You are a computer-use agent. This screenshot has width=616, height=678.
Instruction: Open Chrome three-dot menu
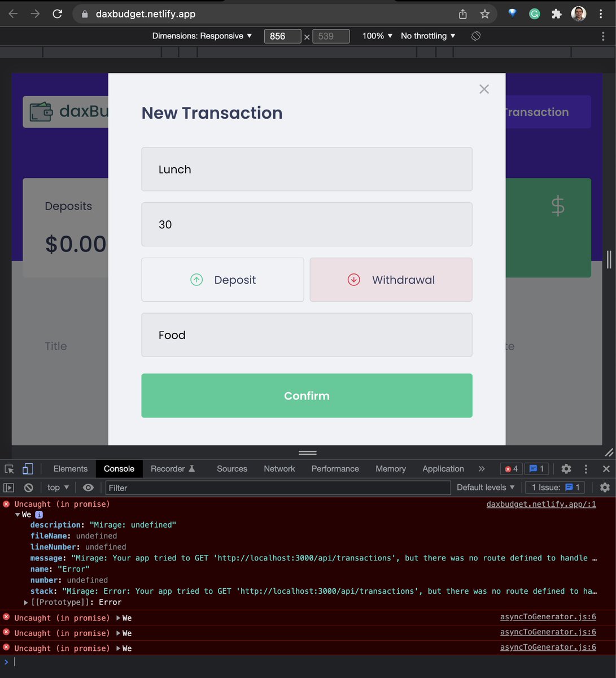coord(601,14)
